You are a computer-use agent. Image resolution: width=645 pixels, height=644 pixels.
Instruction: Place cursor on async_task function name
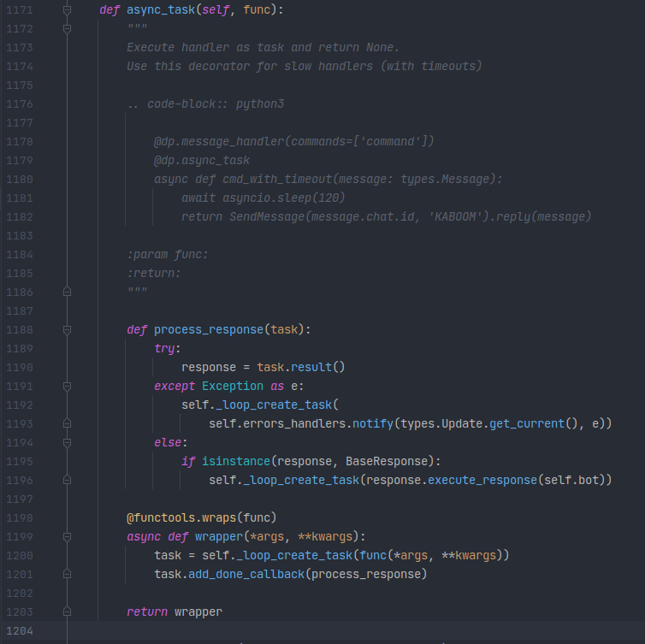tap(161, 10)
